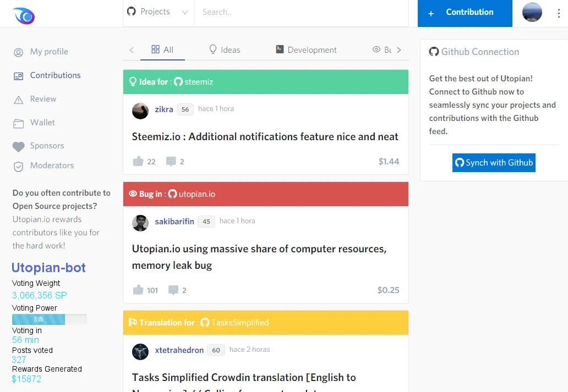Screen dimensions: 568x392
Task: Open My profile in the sidebar
Action: click(x=41, y=52)
